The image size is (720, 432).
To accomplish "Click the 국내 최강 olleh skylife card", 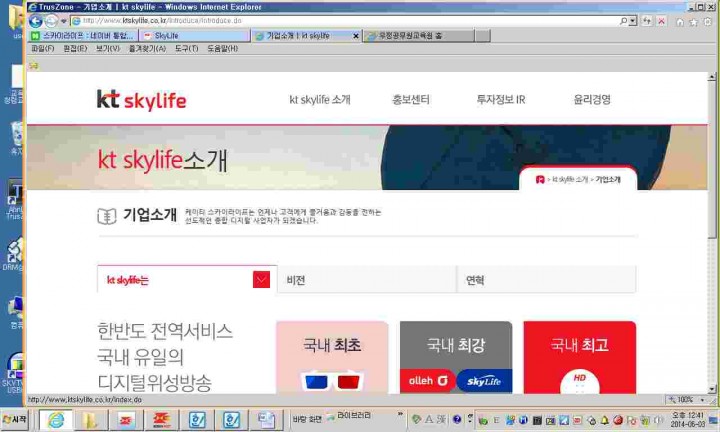I will point(456,358).
